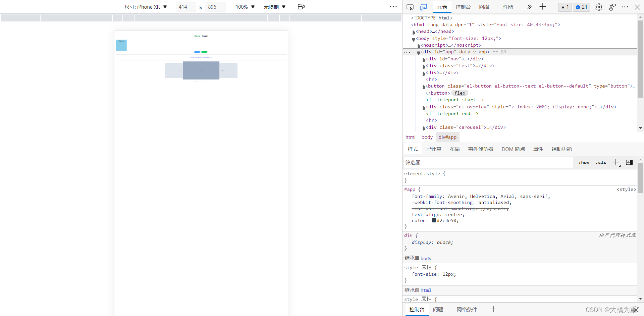Image resolution: width=644 pixels, height=316 pixels.
Task: Toggle element state with :hov
Action: [584, 162]
